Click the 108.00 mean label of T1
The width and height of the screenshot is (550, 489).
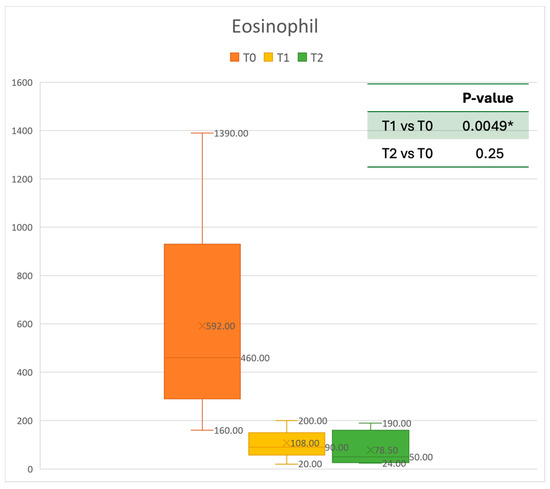pos(305,443)
